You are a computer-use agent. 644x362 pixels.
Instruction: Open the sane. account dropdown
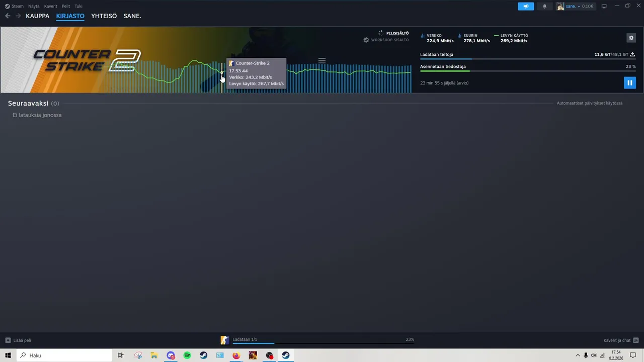(580, 6)
